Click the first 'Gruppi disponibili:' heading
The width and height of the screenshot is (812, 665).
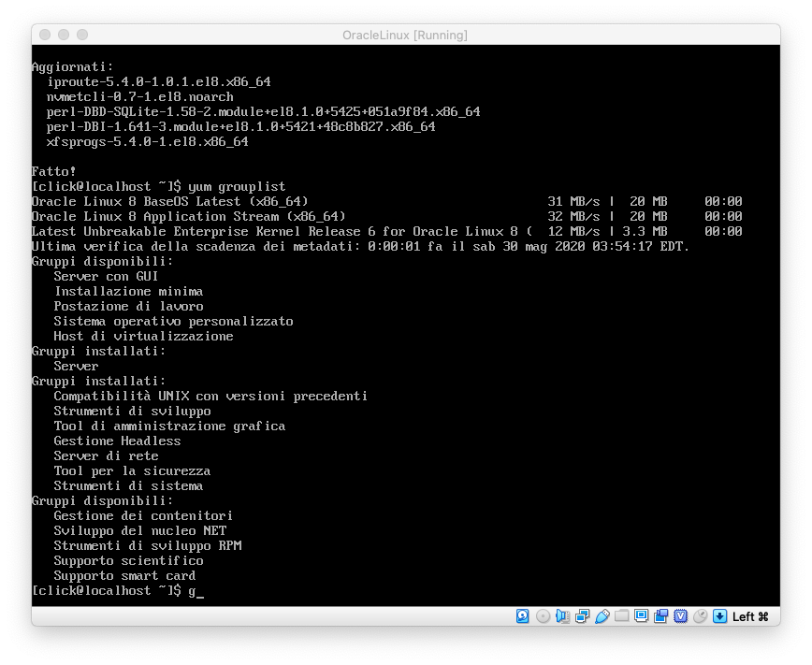coord(102,262)
